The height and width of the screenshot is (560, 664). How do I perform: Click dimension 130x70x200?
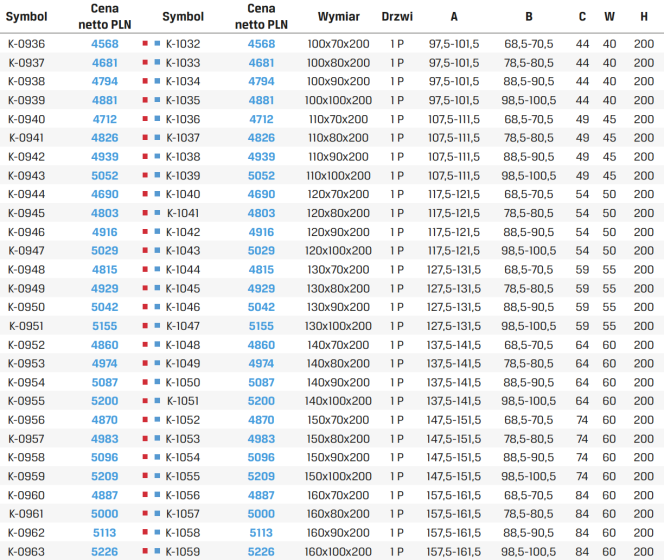[x=338, y=269]
